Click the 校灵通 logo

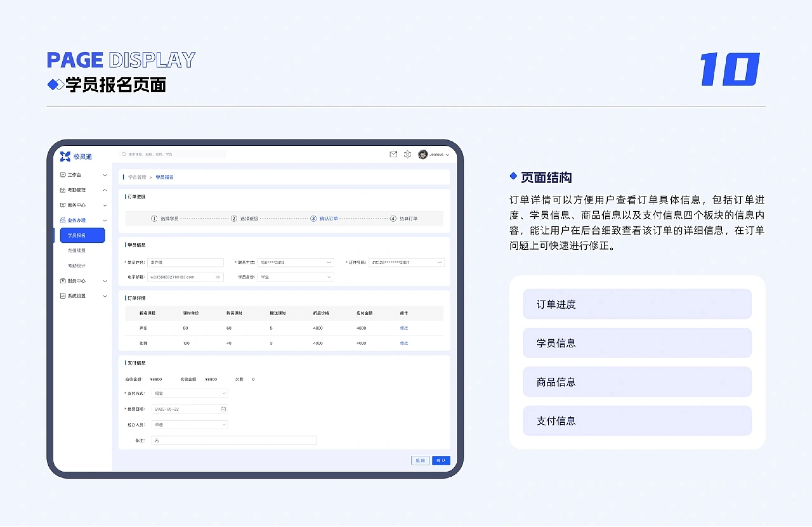[76, 157]
